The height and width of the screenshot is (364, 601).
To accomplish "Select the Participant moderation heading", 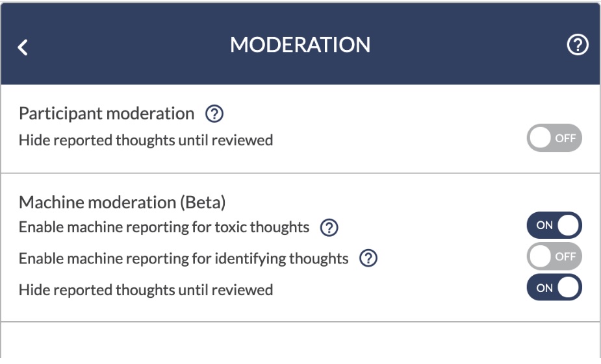I will [107, 114].
